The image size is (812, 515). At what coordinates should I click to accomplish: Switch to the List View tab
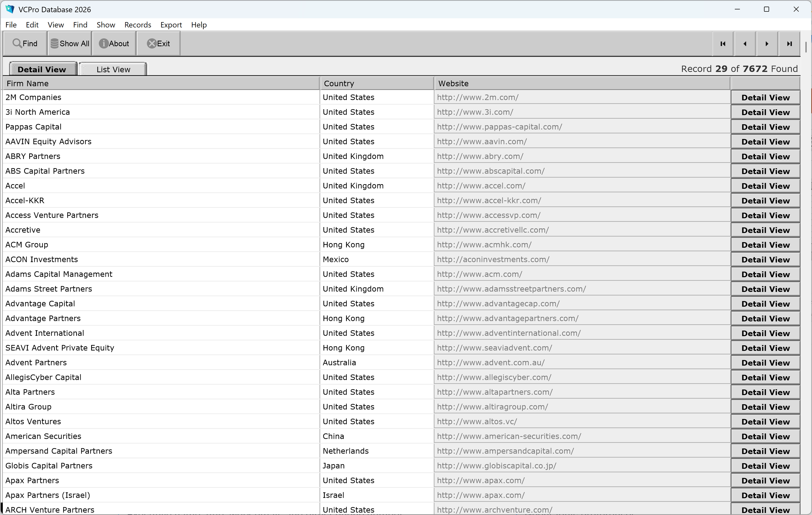coord(113,69)
